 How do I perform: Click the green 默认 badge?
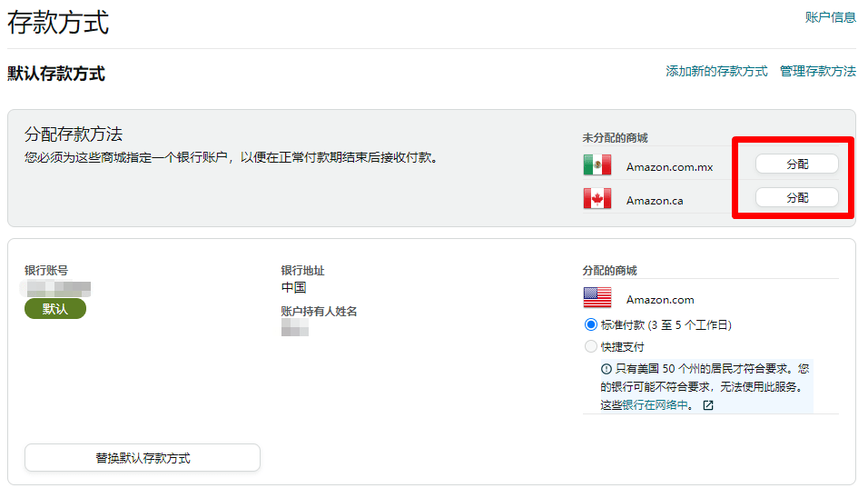tap(55, 309)
